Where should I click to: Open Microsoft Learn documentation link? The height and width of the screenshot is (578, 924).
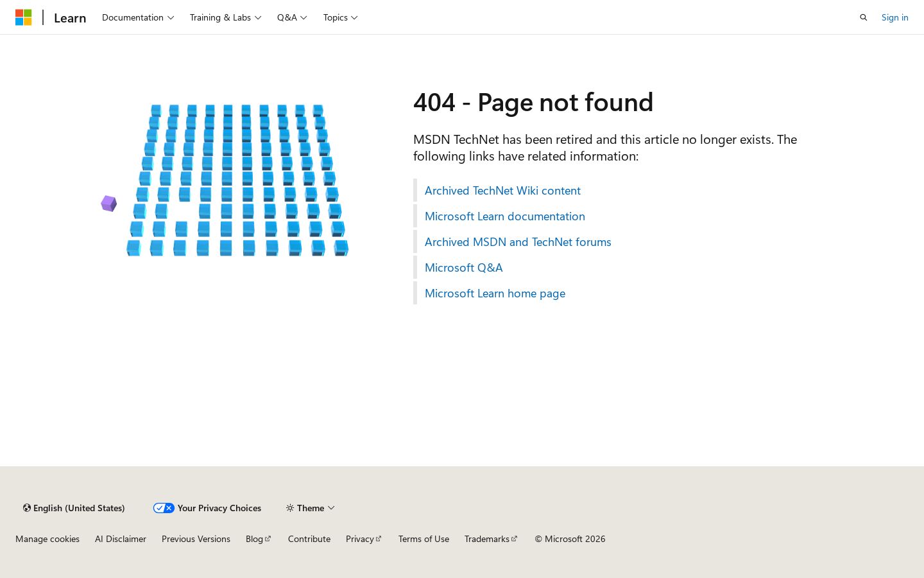click(505, 216)
